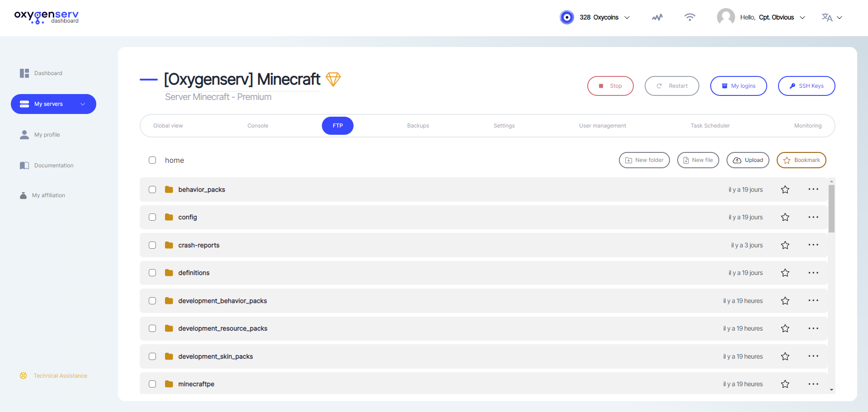Viewport: 868px width, 412px height.
Task: Restart the Minecraft server
Action: click(x=672, y=86)
